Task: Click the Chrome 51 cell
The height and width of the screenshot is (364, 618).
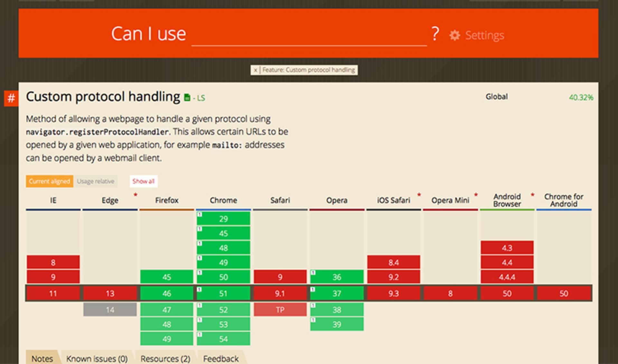Action: (x=223, y=293)
